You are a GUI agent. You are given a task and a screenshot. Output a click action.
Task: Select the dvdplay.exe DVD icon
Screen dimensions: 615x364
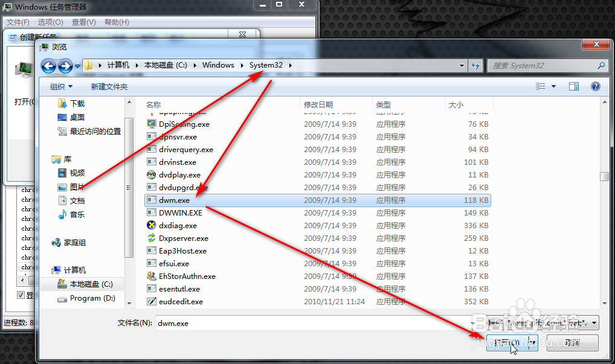coord(152,174)
